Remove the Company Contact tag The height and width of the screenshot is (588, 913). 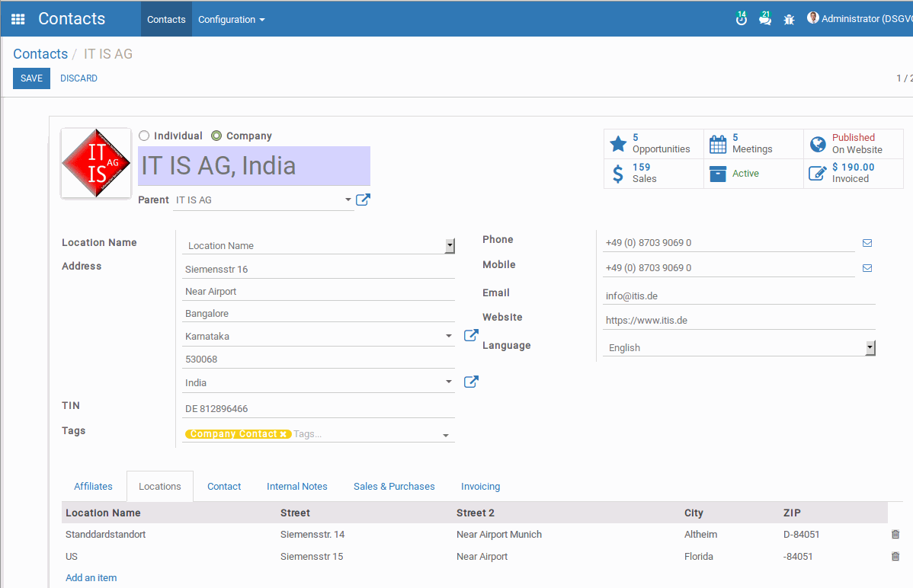283,434
